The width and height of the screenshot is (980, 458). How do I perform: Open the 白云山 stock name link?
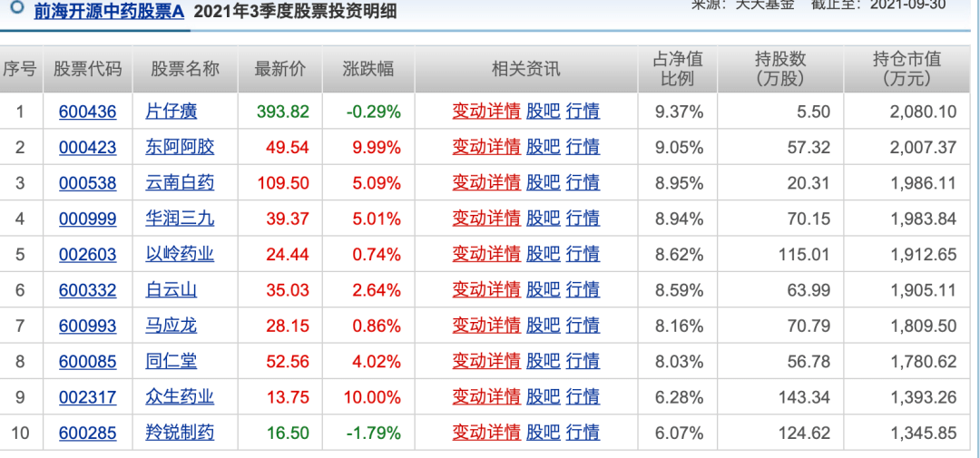(x=171, y=290)
